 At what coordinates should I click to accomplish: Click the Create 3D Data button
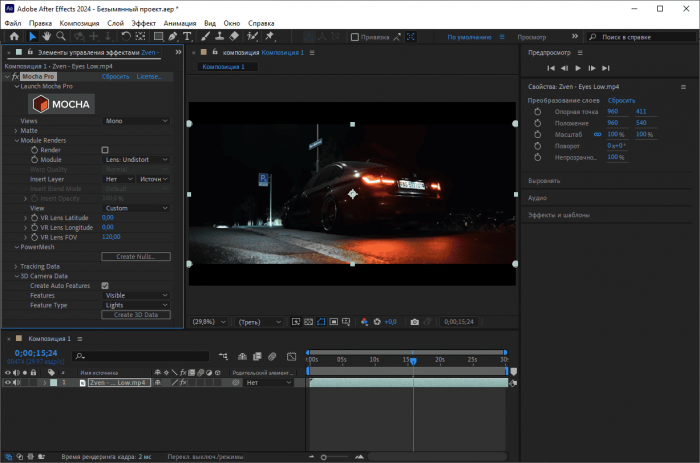click(x=136, y=315)
